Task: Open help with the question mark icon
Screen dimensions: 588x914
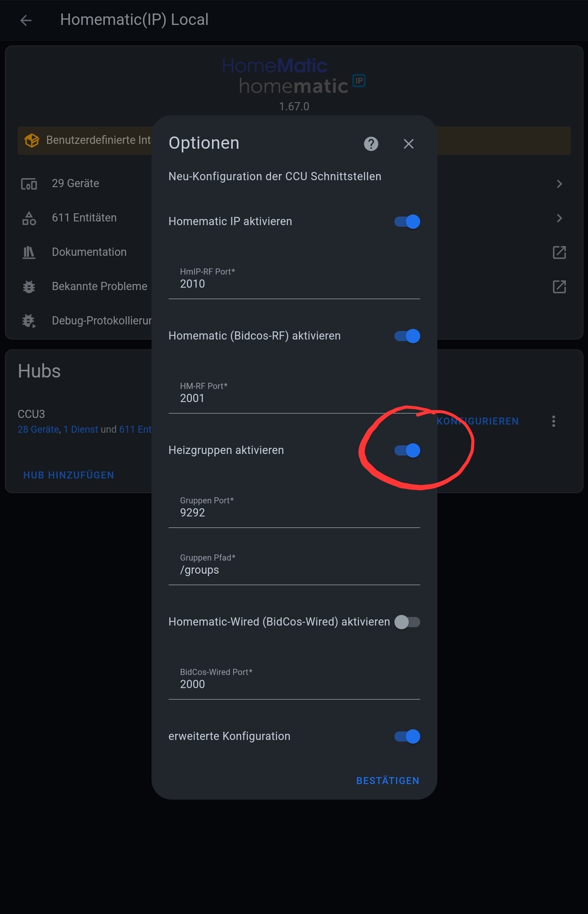Action: pos(371,144)
